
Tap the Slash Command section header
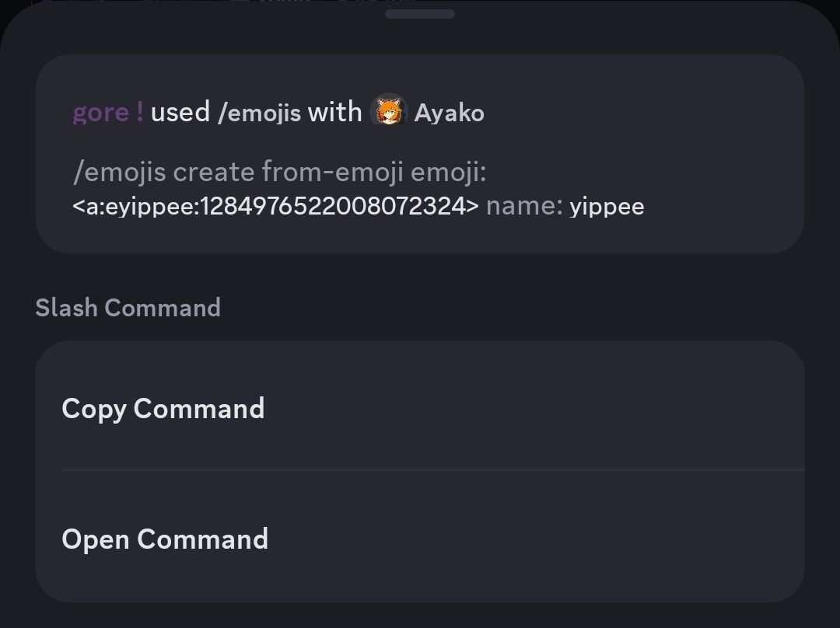click(128, 308)
